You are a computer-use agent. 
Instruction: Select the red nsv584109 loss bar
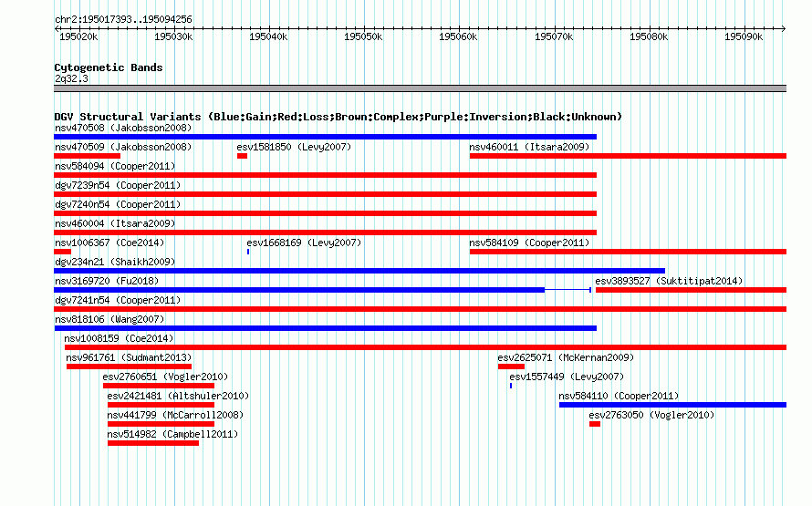[629, 252]
